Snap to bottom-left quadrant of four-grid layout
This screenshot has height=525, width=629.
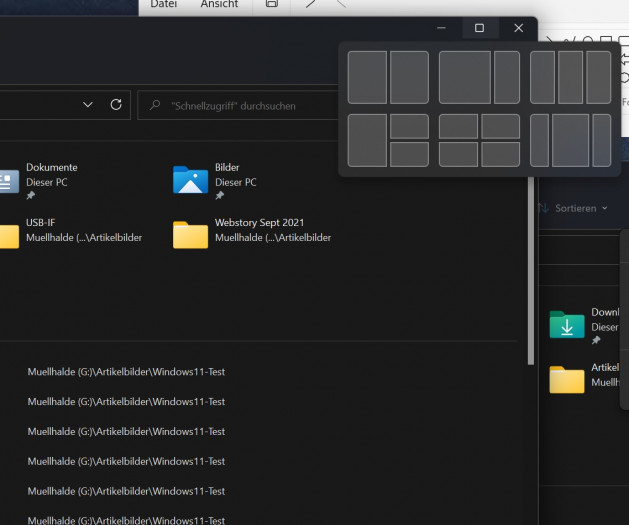[x=458, y=154]
